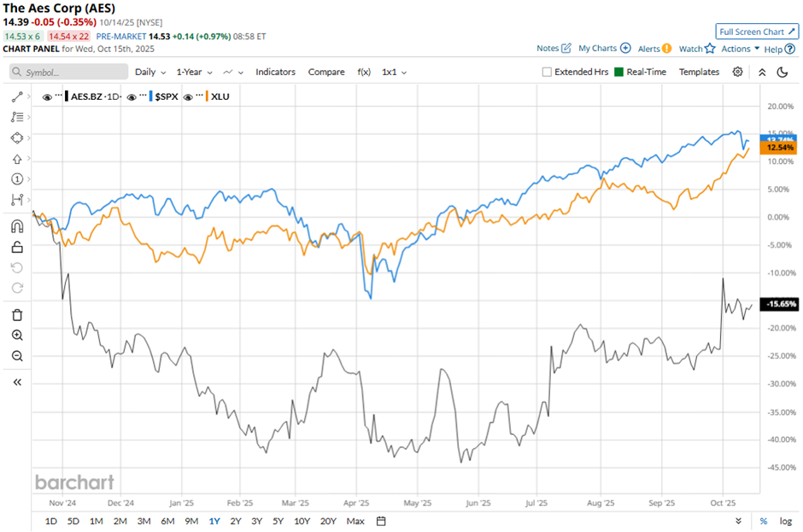Expand the bottom toolbar double chevron
Viewport: 803px width, 532px height.
738,521
